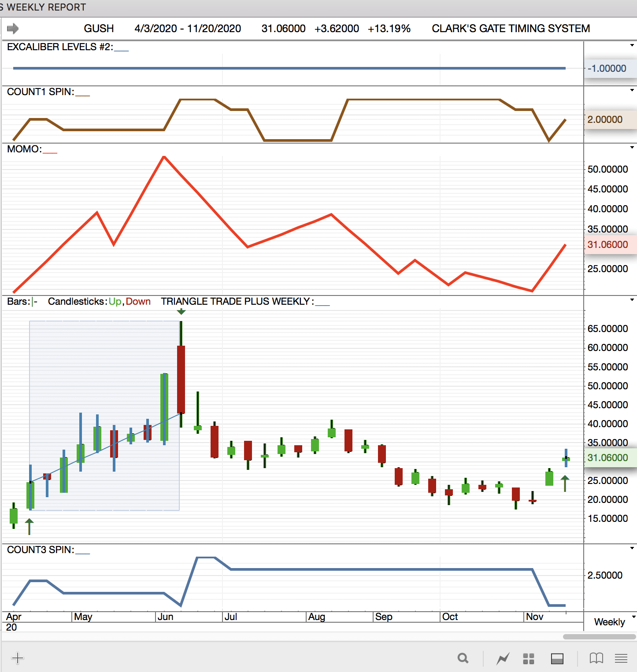This screenshot has height=672, width=637.
Task: Open the COUNT3 SPIN pane dropdown arrow
Action: [x=632, y=548]
